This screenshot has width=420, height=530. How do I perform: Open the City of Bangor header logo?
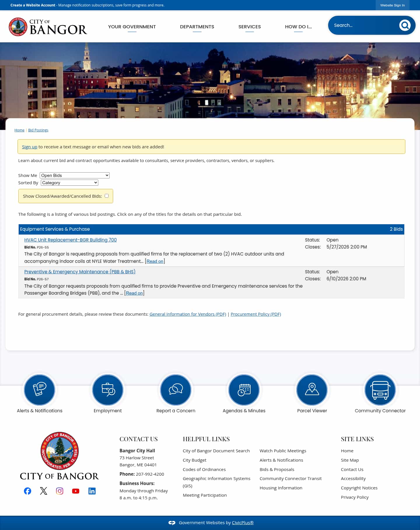point(48,27)
